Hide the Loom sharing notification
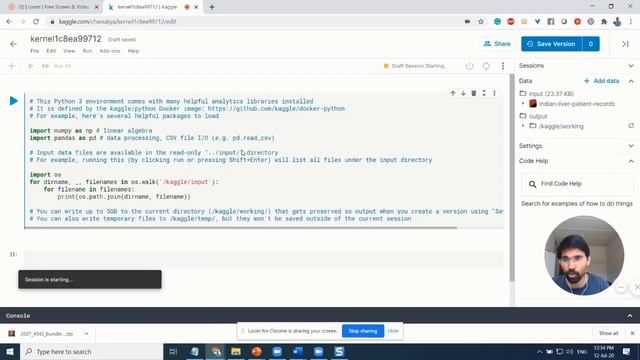 tap(393, 331)
